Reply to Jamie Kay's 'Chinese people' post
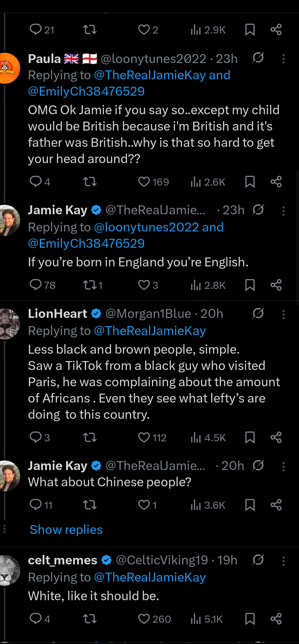The image size is (299, 644). (36, 505)
